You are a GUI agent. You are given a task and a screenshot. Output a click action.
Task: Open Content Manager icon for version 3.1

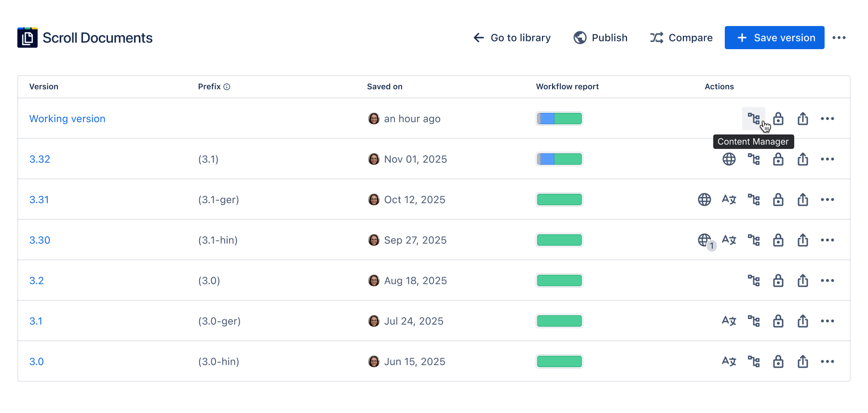point(753,321)
